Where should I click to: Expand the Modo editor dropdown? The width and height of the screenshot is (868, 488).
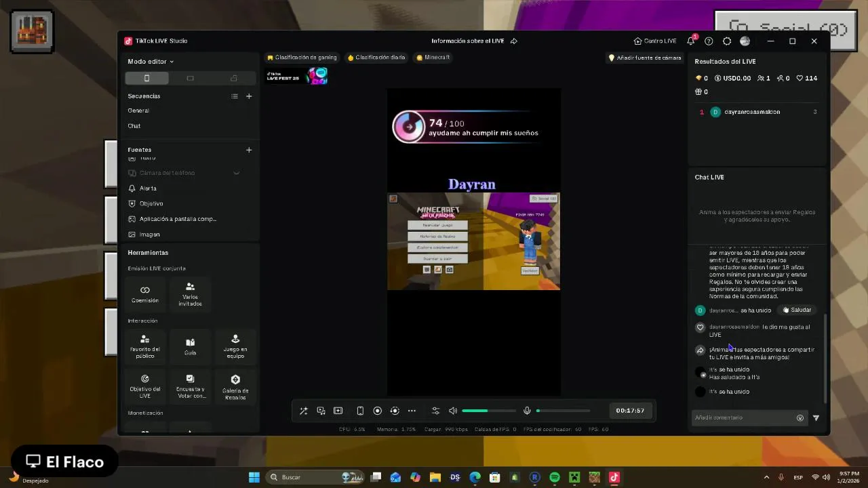tap(151, 62)
